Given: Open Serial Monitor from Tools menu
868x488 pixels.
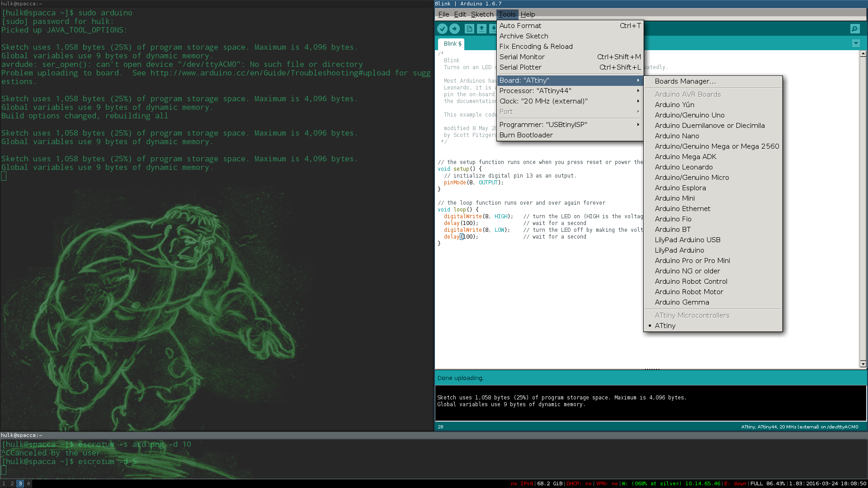Looking at the screenshot, I should (570, 57).
